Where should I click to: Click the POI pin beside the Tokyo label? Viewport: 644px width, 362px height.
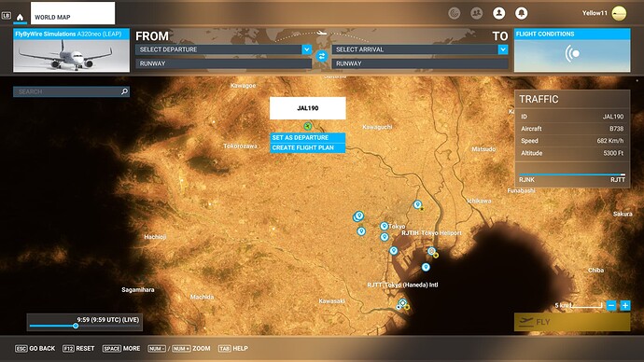(x=384, y=226)
